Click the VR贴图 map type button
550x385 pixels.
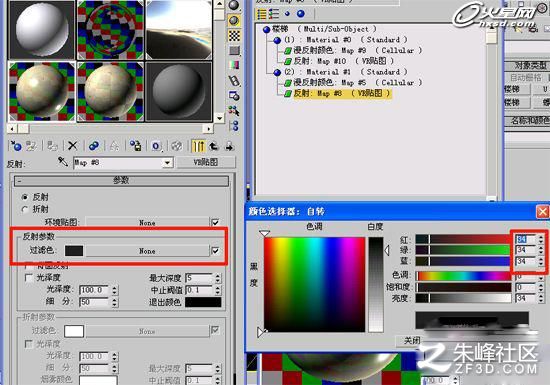click(x=206, y=162)
